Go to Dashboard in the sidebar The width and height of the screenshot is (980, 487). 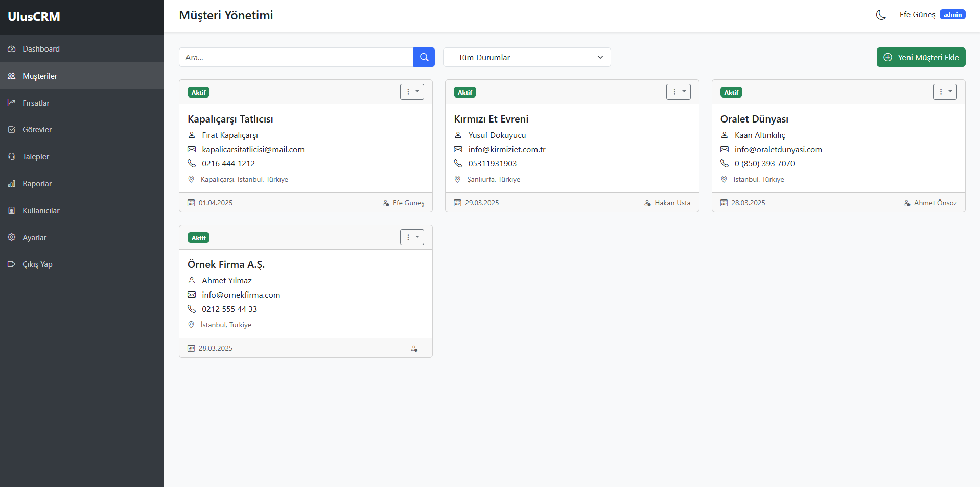pos(41,49)
